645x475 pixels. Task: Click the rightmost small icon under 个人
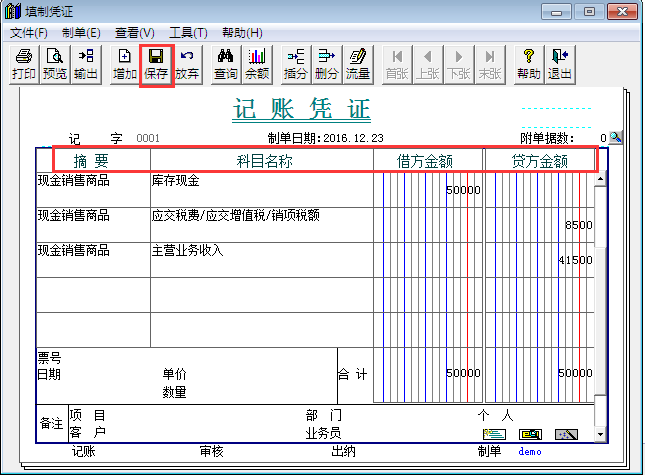(x=566, y=434)
